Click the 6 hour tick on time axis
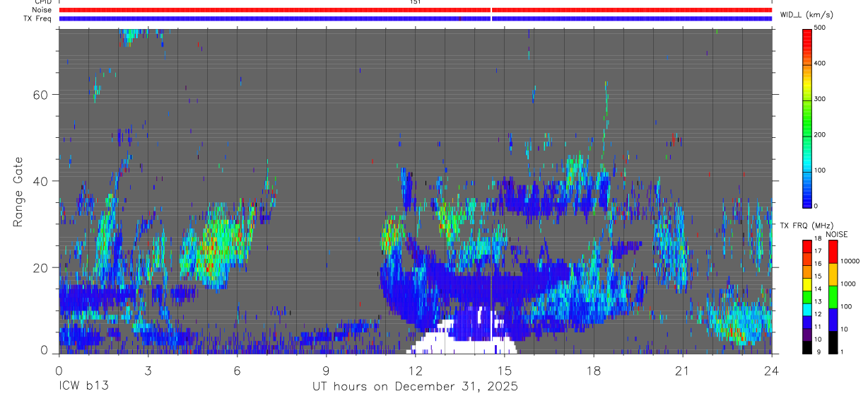 237,370
